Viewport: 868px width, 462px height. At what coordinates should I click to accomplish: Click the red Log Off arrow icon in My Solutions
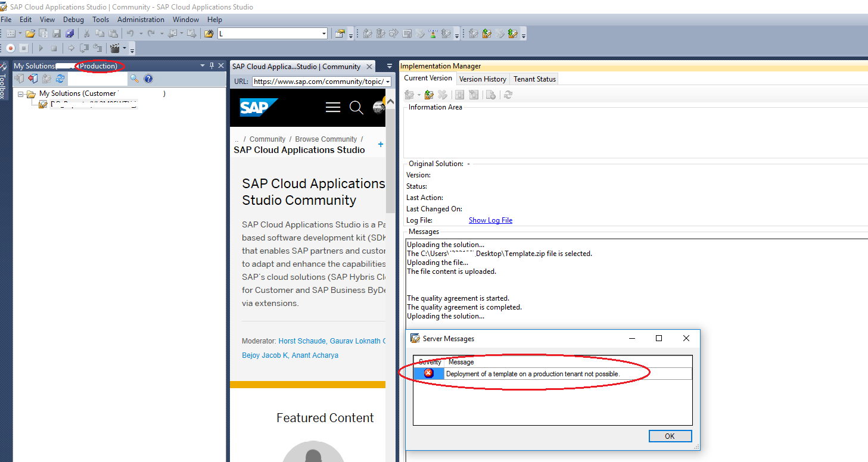[x=33, y=79]
